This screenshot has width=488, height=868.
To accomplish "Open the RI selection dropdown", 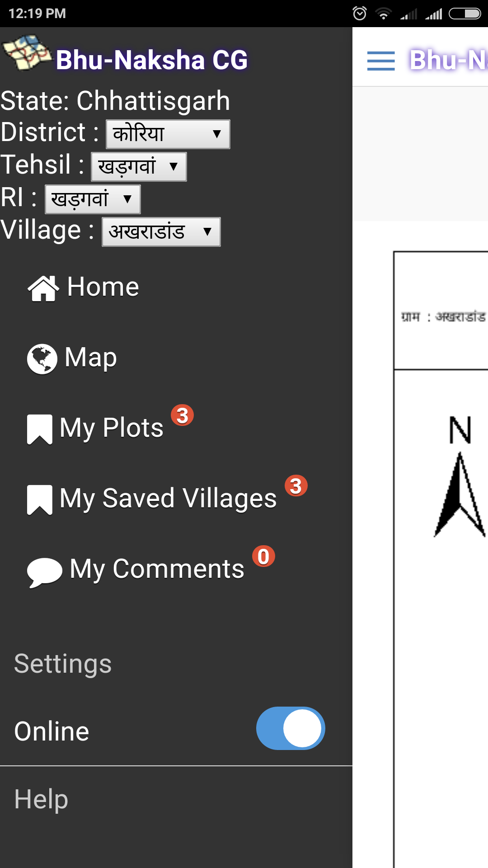I will click(x=93, y=199).
